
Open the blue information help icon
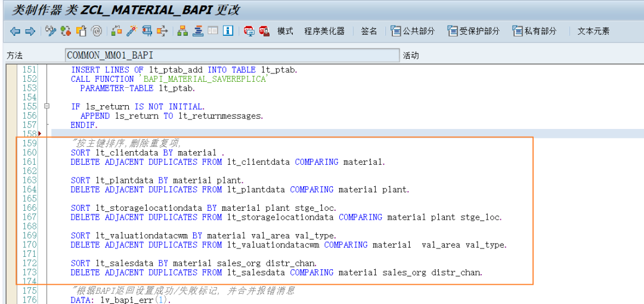(228, 31)
